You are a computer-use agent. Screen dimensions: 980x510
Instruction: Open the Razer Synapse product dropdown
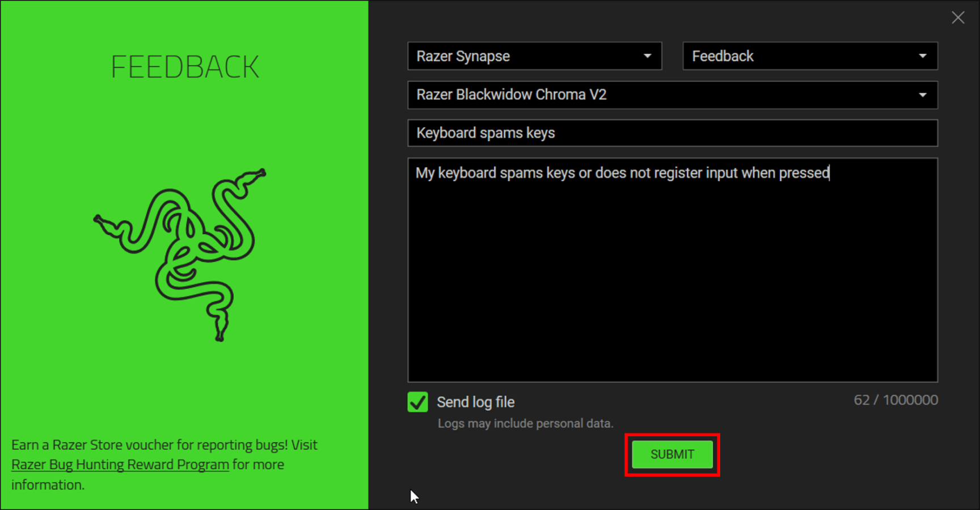tap(522, 56)
